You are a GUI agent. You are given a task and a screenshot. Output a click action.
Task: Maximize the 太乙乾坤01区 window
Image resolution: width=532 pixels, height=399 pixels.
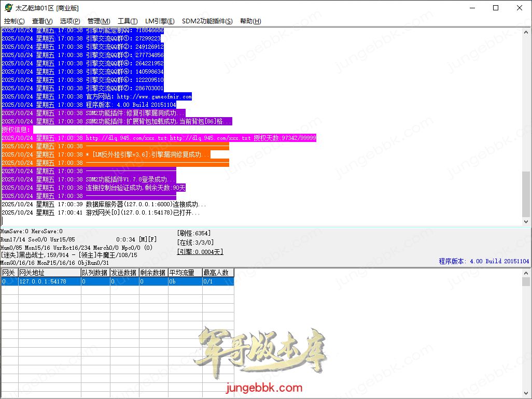[496, 8]
